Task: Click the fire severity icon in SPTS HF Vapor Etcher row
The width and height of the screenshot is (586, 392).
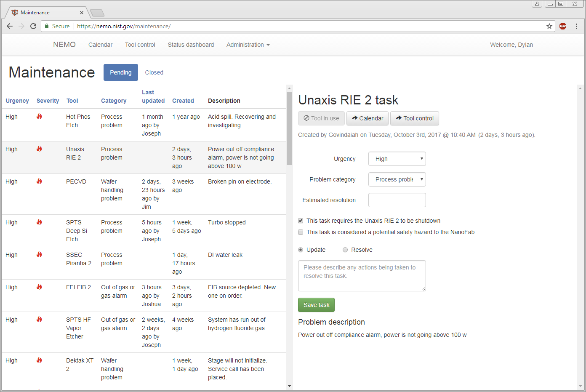Action: pyautogui.click(x=39, y=319)
